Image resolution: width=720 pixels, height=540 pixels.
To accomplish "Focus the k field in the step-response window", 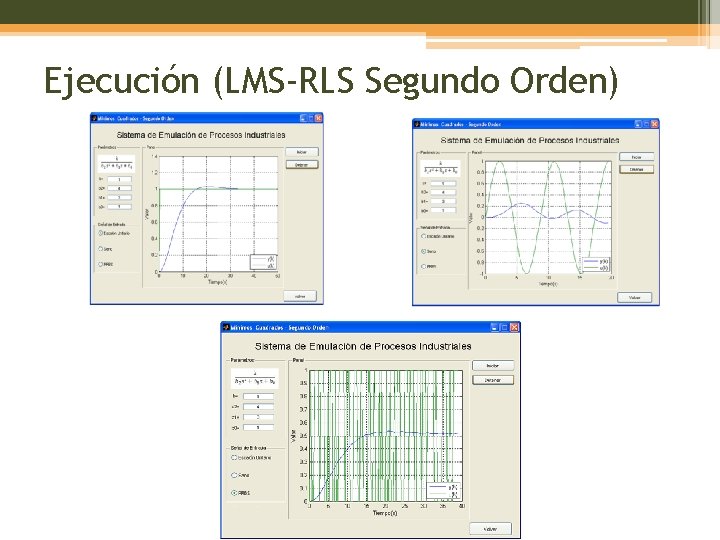I will coord(119,180).
